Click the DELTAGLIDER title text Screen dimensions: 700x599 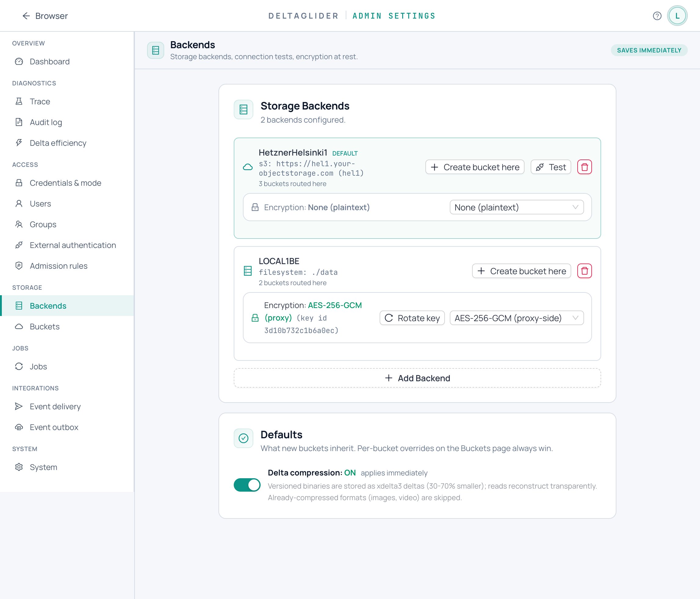tap(303, 16)
